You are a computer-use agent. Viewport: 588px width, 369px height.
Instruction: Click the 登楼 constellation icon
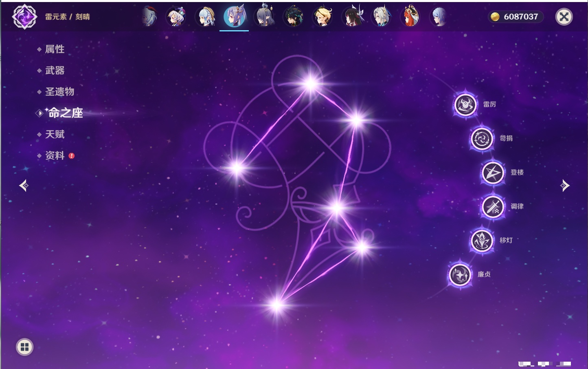tap(493, 172)
